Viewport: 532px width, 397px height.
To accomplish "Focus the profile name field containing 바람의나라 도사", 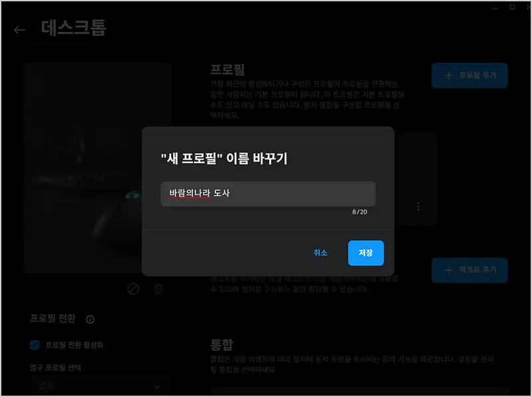I will click(267, 194).
